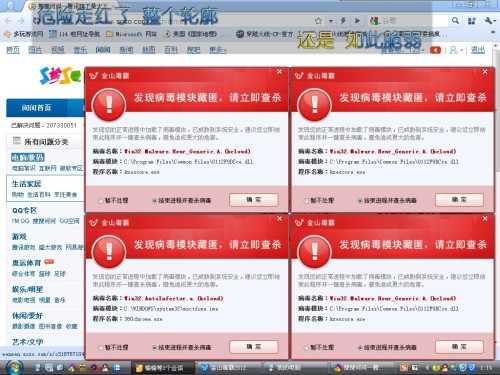Expand the 更多» menu in top navigation
Viewport: 500px width, 375px height.
[x=218, y=50]
